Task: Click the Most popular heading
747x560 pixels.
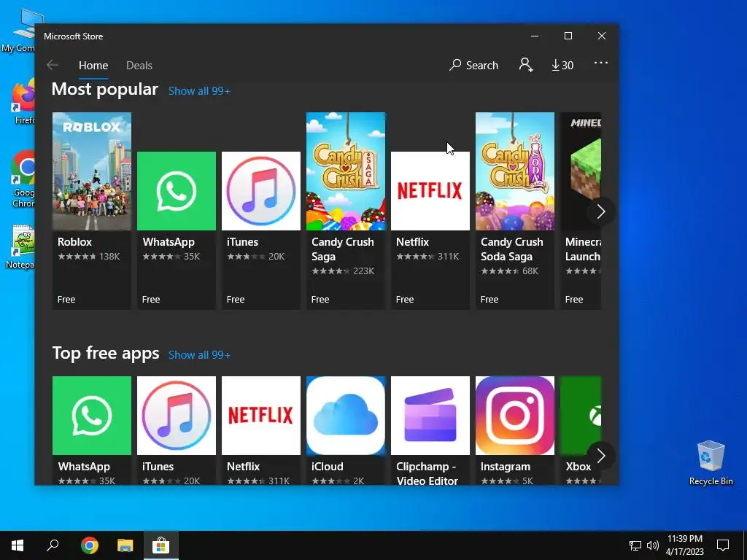Action: tap(105, 89)
